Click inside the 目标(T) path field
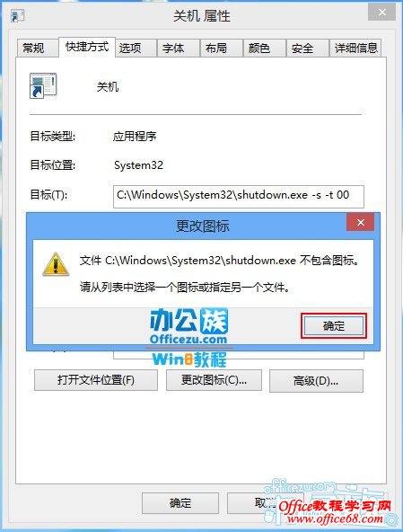This screenshot has width=403, height=532. pos(239,197)
